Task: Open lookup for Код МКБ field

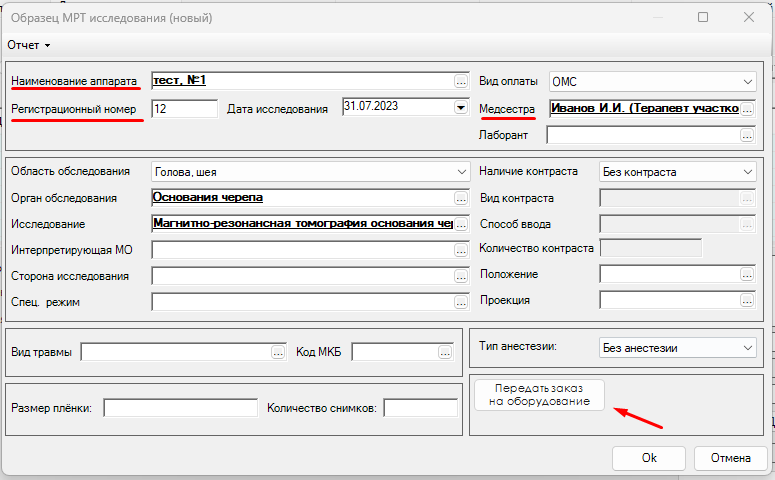Action: pos(445,351)
